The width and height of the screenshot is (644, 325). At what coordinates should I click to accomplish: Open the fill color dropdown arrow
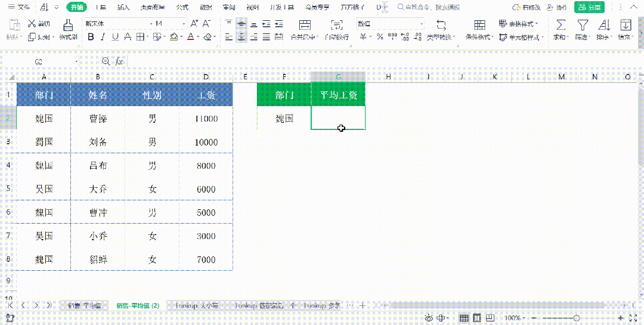click(x=181, y=37)
